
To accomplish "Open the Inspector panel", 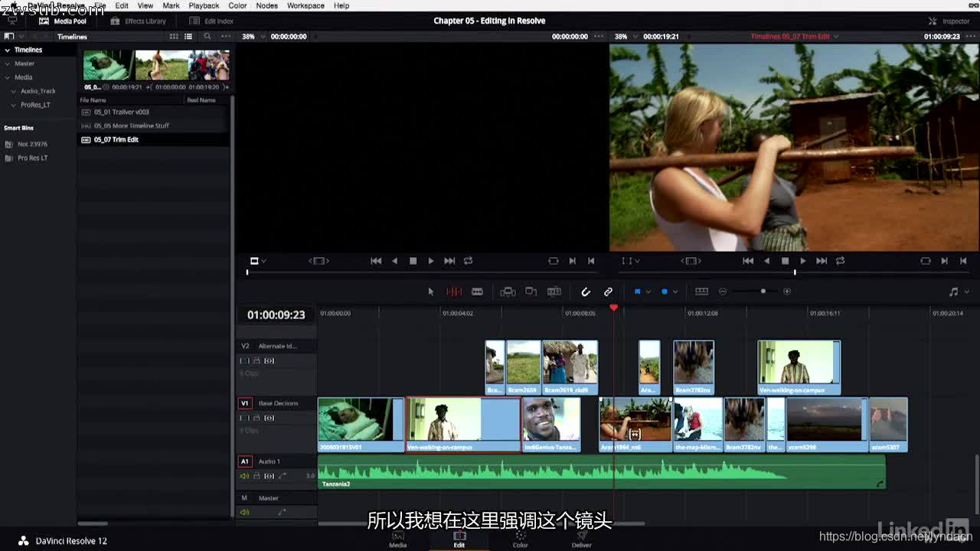I will tap(949, 21).
